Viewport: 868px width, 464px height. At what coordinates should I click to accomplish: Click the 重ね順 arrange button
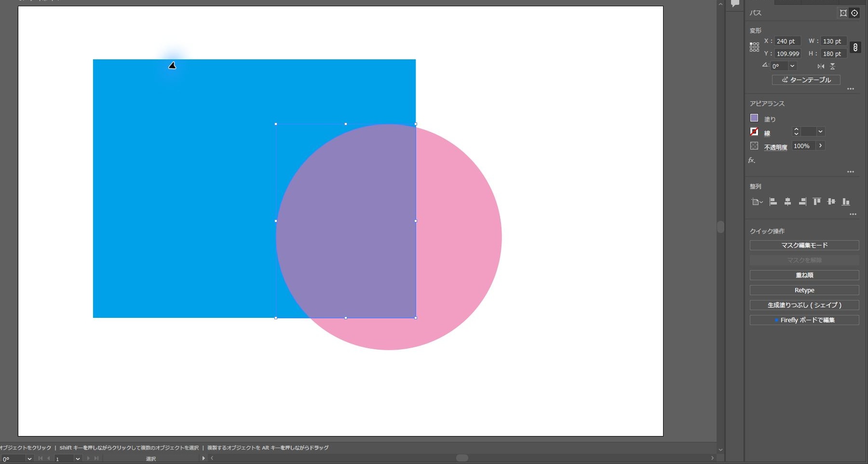click(804, 275)
